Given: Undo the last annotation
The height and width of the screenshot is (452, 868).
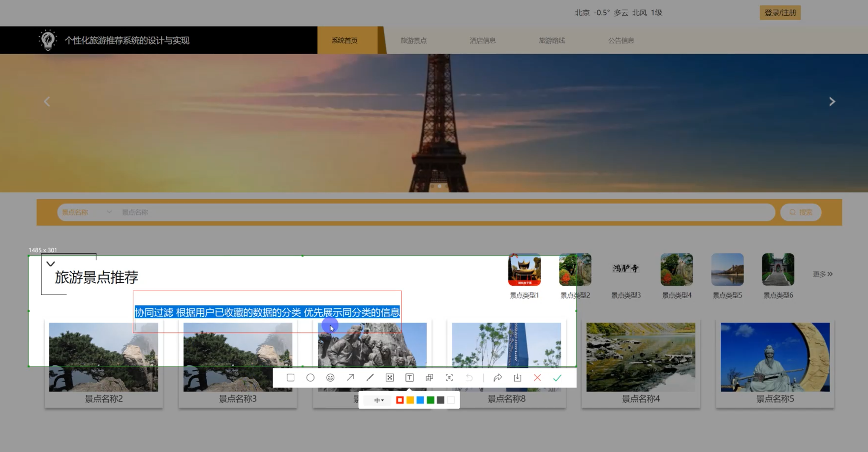Looking at the screenshot, I should pyautogui.click(x=469, y=378).
